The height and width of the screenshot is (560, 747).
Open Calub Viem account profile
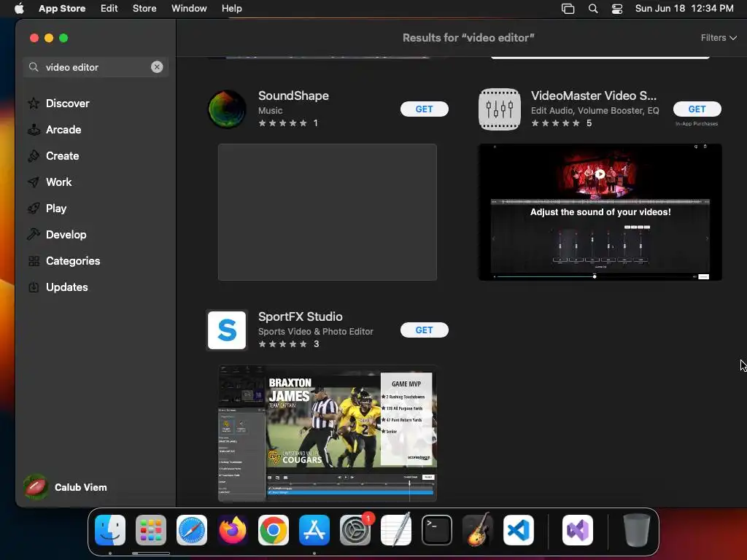click(x=66, y=487)
